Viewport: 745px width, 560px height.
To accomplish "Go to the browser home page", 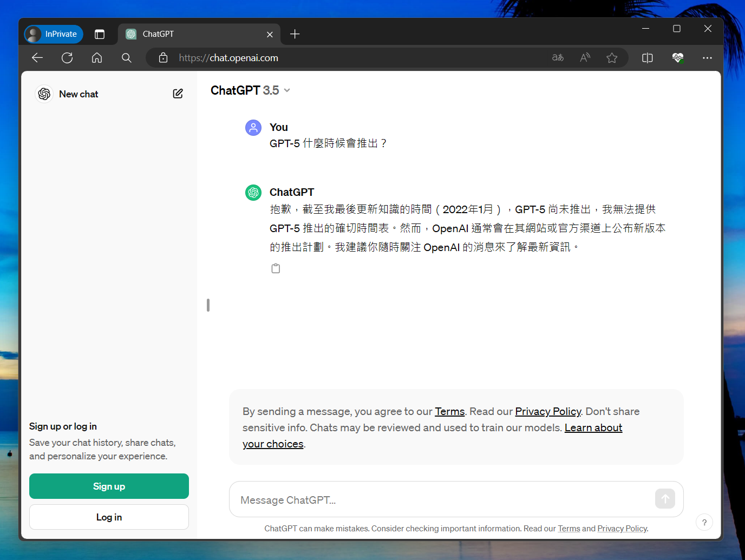I will coord(97,58).
